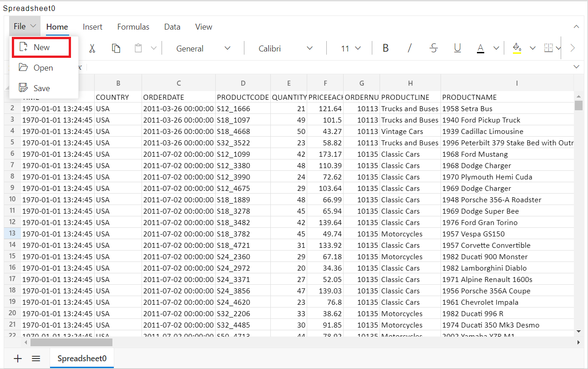
Task: Select cell containing 173.17
Action: click(325, 154)
